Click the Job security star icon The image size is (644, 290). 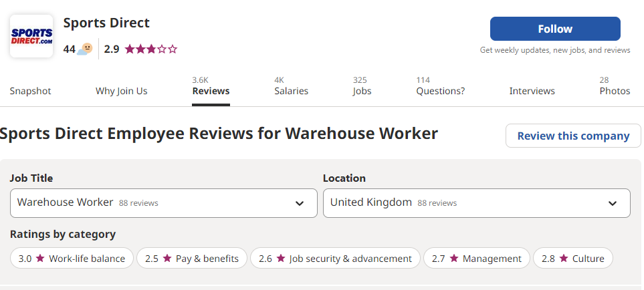(280, 259)
